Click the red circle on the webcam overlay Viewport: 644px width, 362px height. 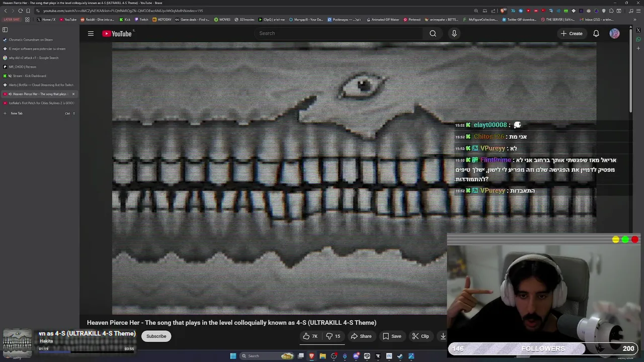(x=634, y=240)
